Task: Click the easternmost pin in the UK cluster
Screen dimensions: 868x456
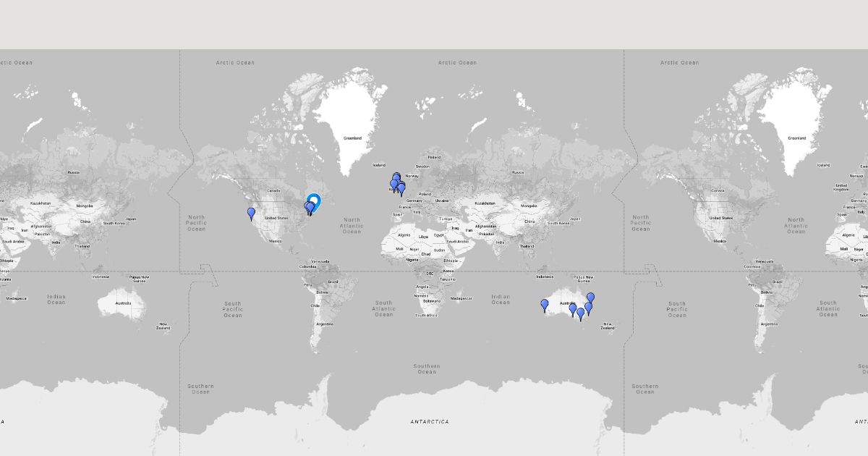Action: coord(401,189)
